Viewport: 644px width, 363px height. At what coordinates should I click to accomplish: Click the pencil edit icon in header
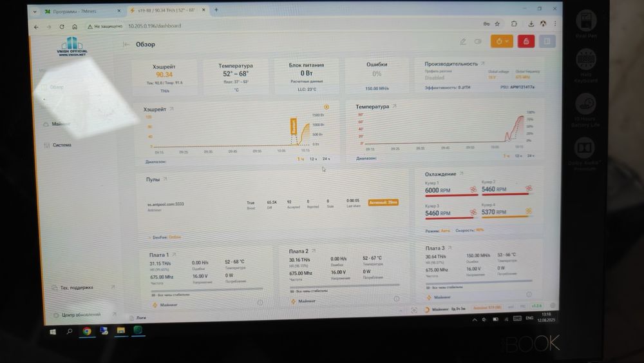[x=463, y=41]
